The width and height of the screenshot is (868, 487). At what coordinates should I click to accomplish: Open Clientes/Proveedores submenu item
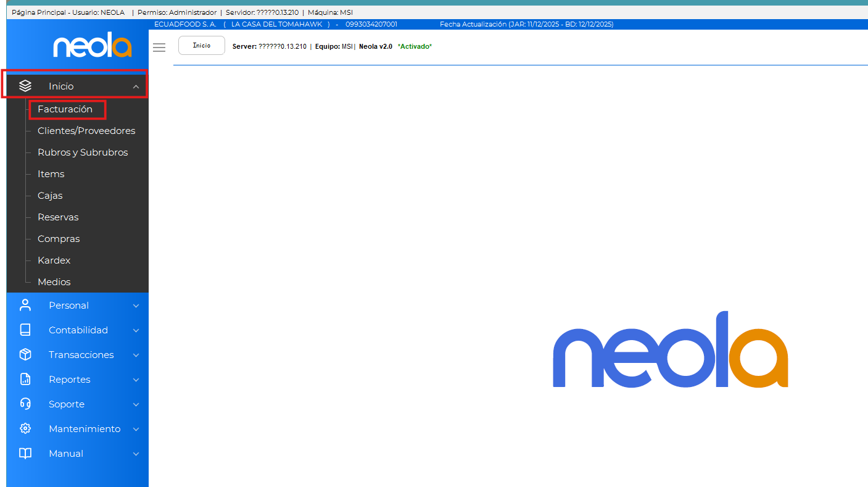pos(86,131)
